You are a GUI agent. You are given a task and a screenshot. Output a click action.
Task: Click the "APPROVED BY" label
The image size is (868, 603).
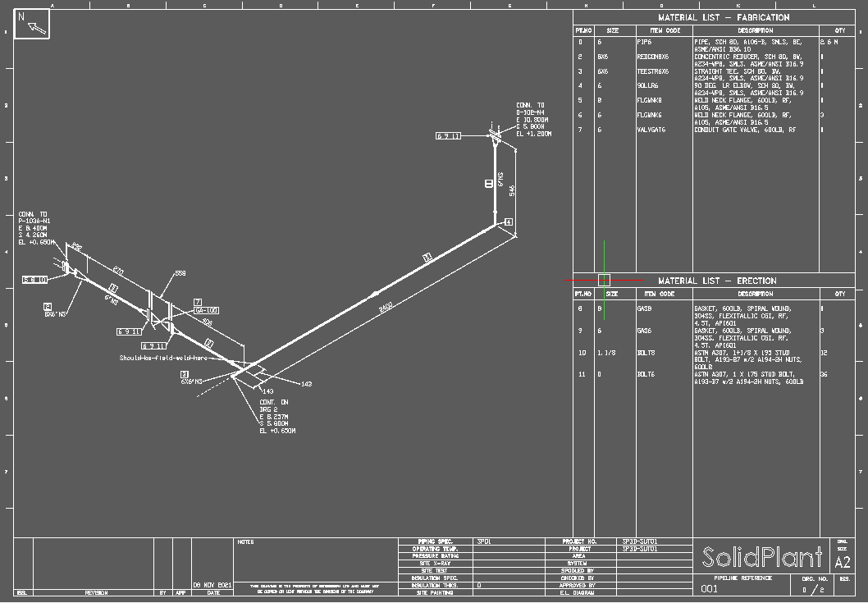[x=577, y=585]
